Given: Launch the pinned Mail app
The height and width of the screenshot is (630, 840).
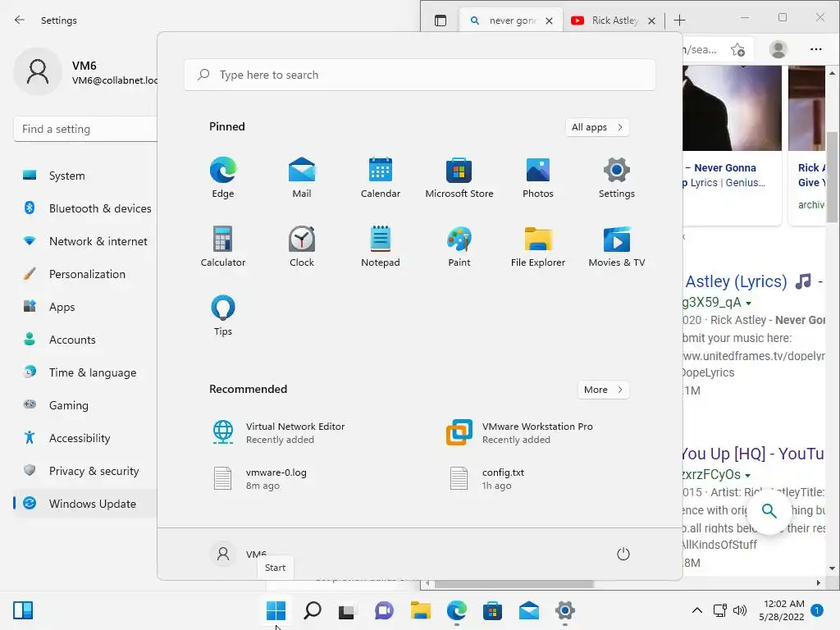Looking at the screenshot, I should [x=302, y=177].
